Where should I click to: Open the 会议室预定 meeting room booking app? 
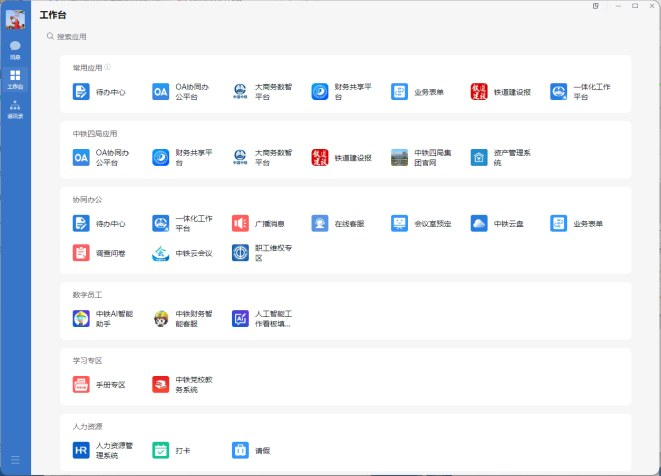pos(399,223)
